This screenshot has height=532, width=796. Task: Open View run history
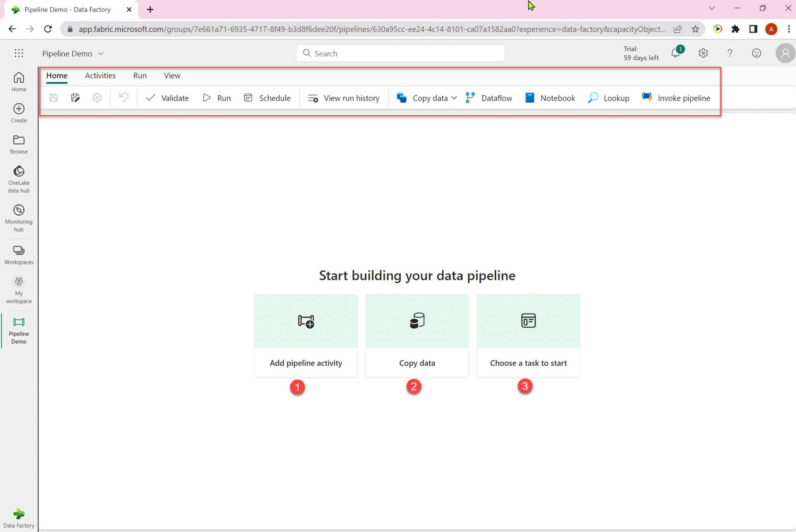pyautogui.click(x=344, y=98)
